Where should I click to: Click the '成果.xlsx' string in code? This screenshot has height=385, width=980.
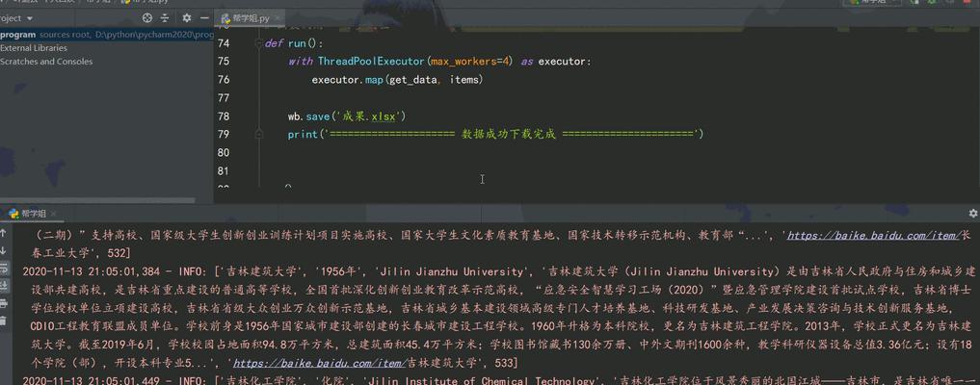372,116
